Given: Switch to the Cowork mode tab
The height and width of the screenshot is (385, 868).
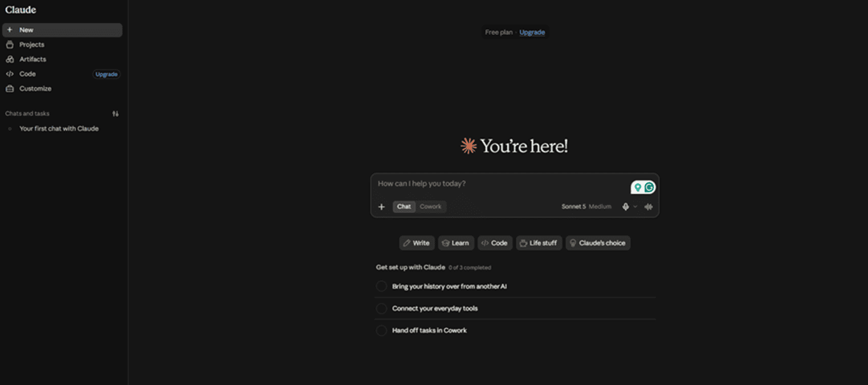Looking at the screenshot, I should click(x=430, y=207).
